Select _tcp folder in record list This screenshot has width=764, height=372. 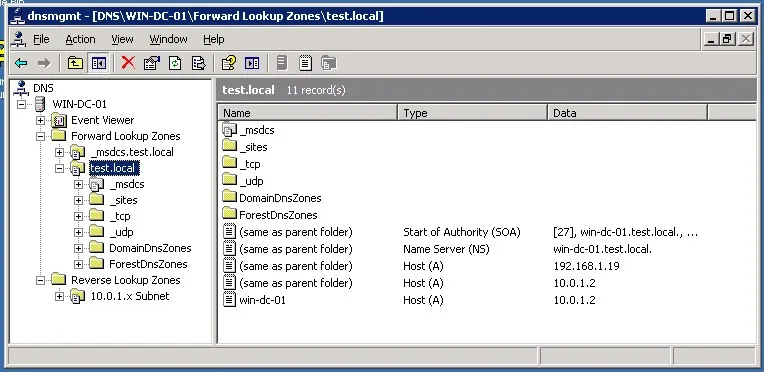pos(241,164)
